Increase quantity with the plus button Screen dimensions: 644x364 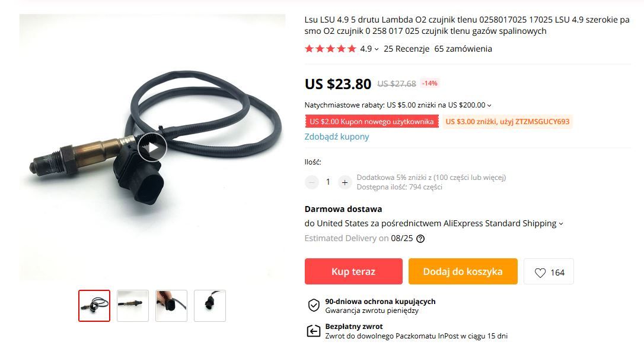point(345,182)
